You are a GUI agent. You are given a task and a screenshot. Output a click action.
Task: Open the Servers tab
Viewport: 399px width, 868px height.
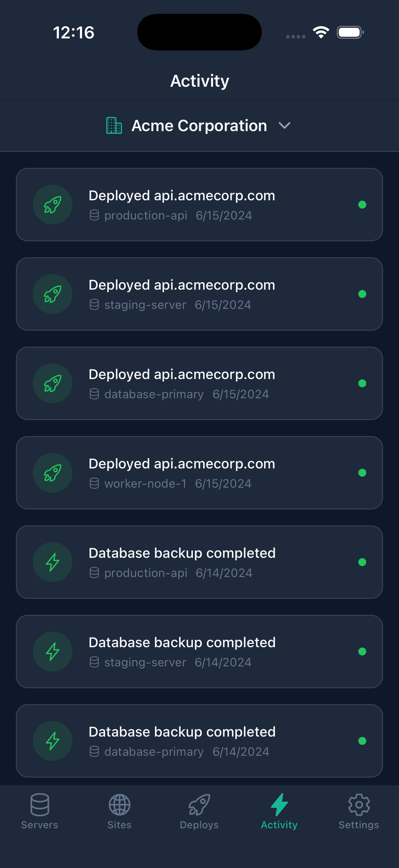click(40, 811)
